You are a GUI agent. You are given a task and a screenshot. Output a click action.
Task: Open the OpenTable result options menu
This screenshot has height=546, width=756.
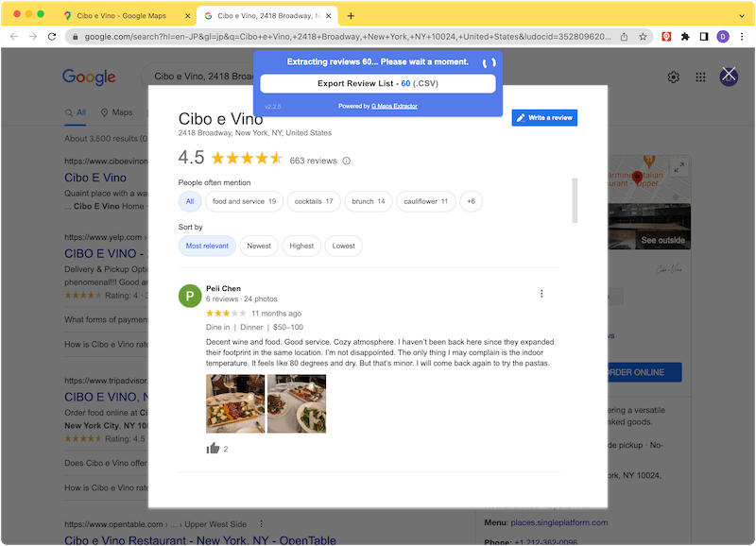262,524
